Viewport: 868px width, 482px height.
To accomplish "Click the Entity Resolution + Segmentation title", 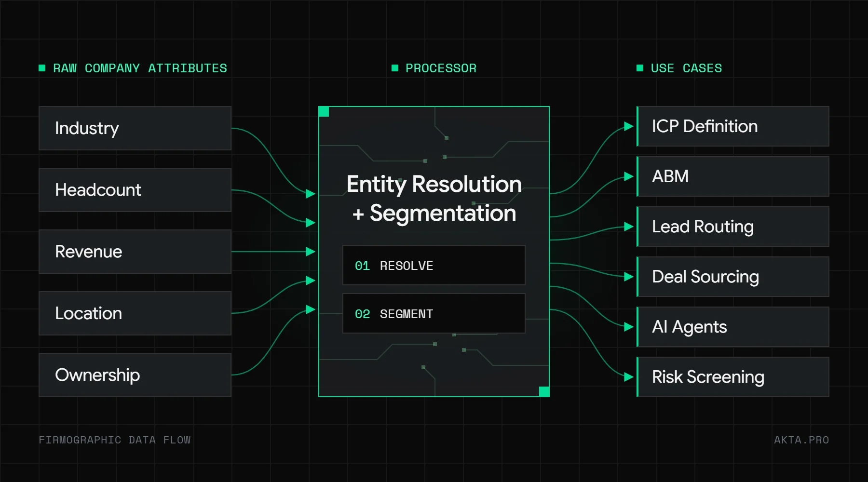I will pos(434,199).
